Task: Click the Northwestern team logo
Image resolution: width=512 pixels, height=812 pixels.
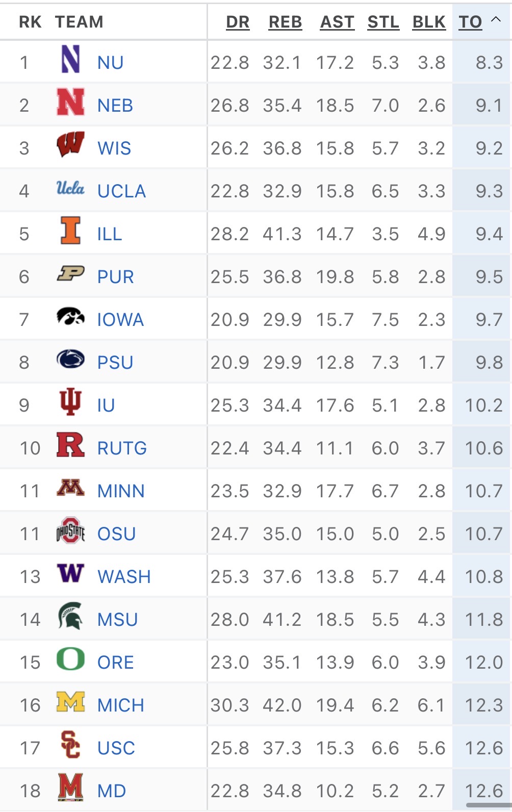Action: pos(70,60)
